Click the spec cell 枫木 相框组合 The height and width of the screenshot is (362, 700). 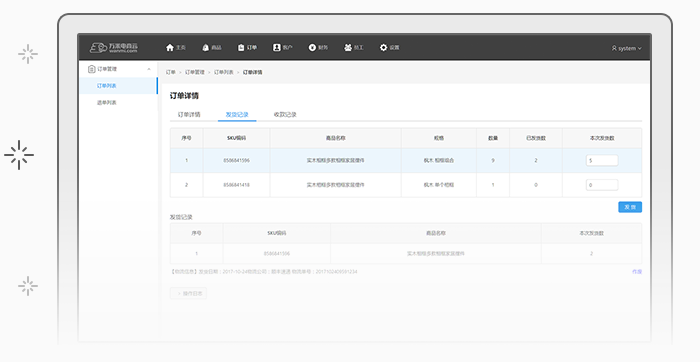[x=439, y=160]
